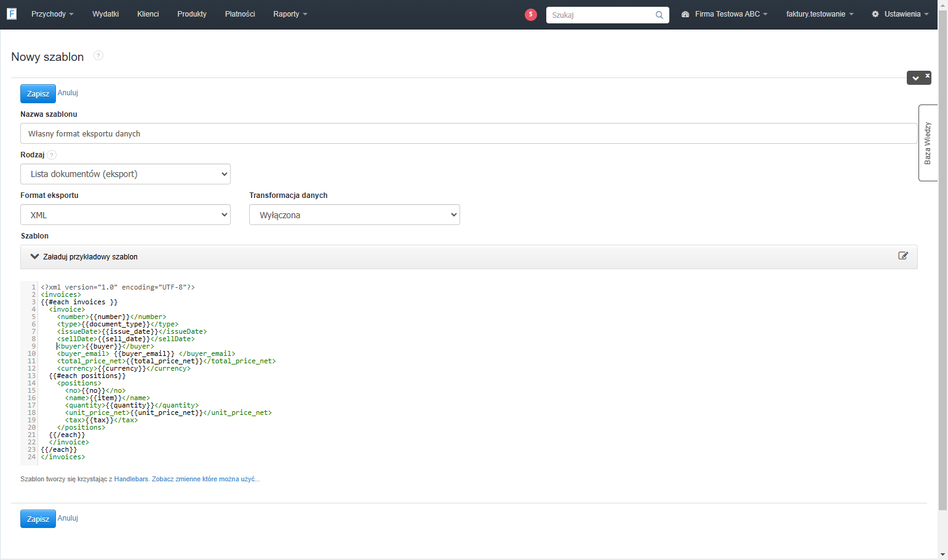Viewport: 948px width, 560px height.
Task: Open 'Zobacz zmienne które można użyć' link
Action: [x=206, y=479]
